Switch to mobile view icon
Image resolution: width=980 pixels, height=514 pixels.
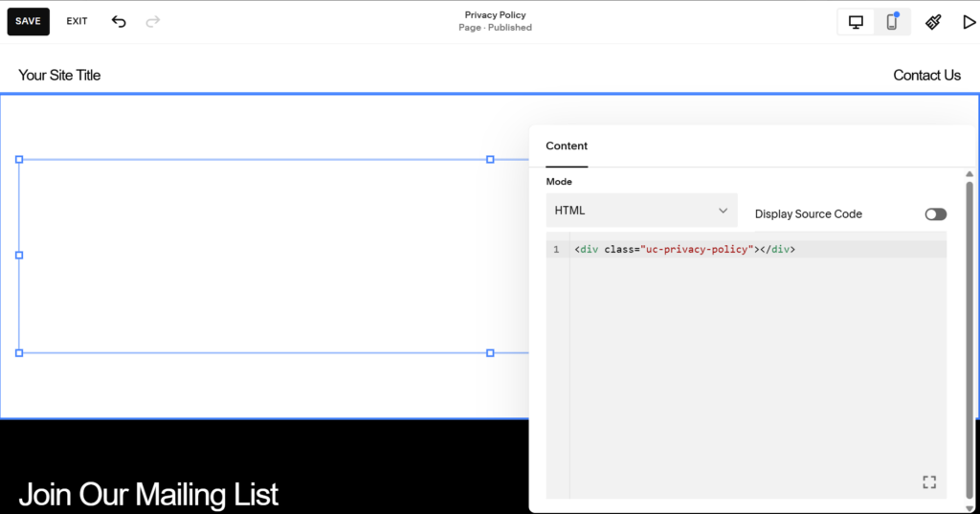(892, 22)
